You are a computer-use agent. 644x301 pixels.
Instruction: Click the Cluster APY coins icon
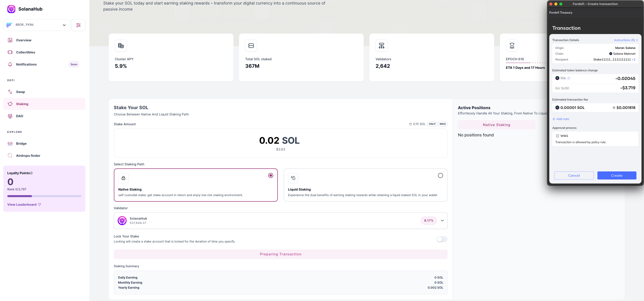click(121, 46)
